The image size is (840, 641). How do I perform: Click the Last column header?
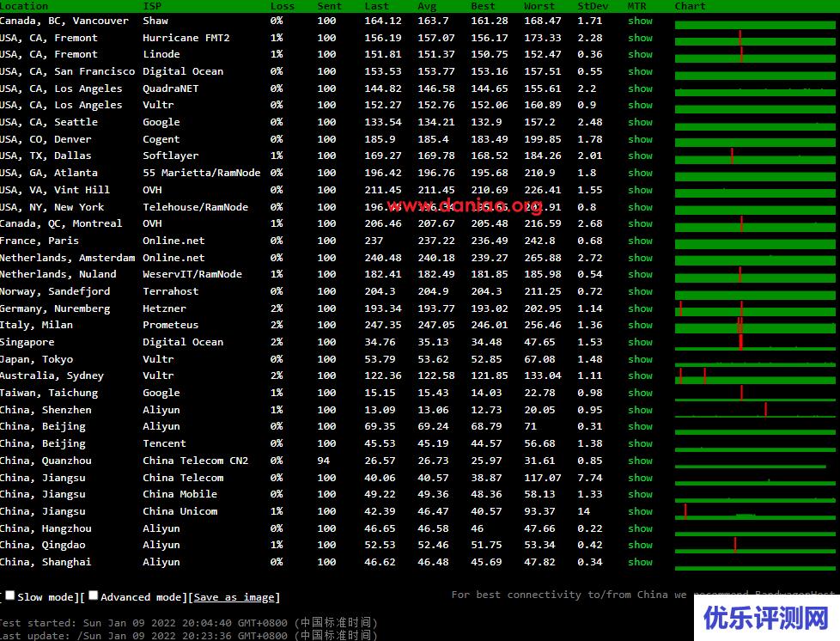376,6
